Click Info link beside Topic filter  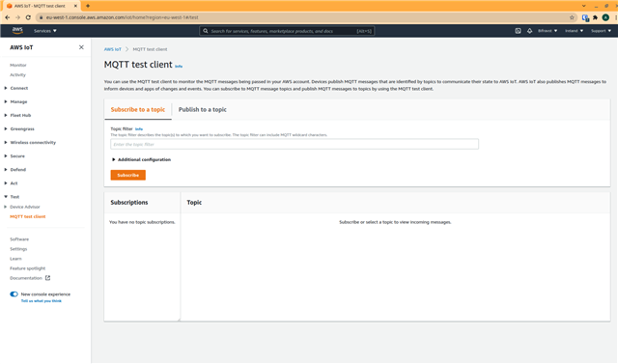139,128
